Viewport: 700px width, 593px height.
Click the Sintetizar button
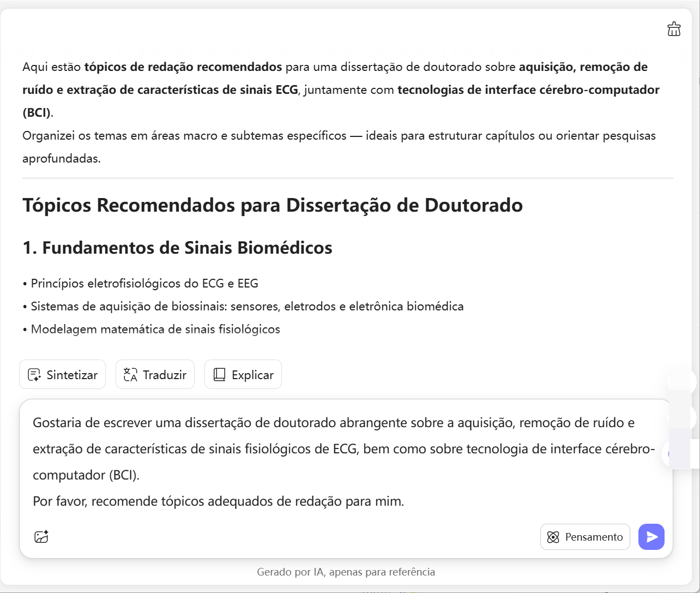62,374
